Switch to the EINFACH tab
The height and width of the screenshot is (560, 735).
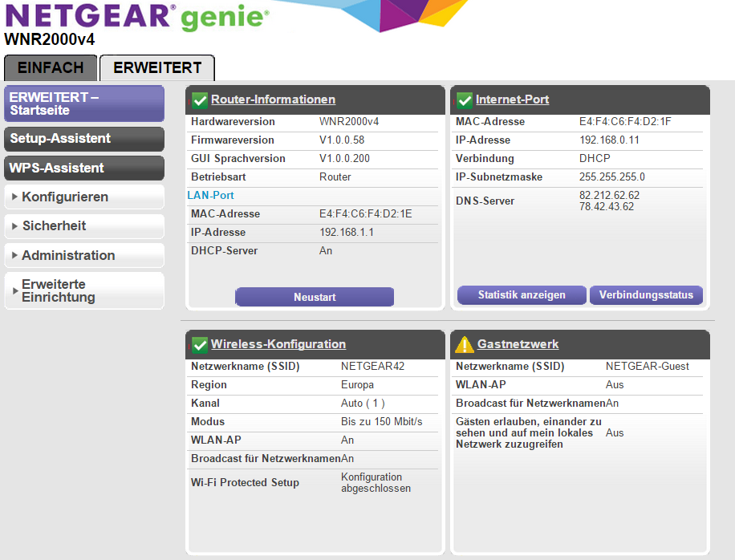[x=51, y=67]
